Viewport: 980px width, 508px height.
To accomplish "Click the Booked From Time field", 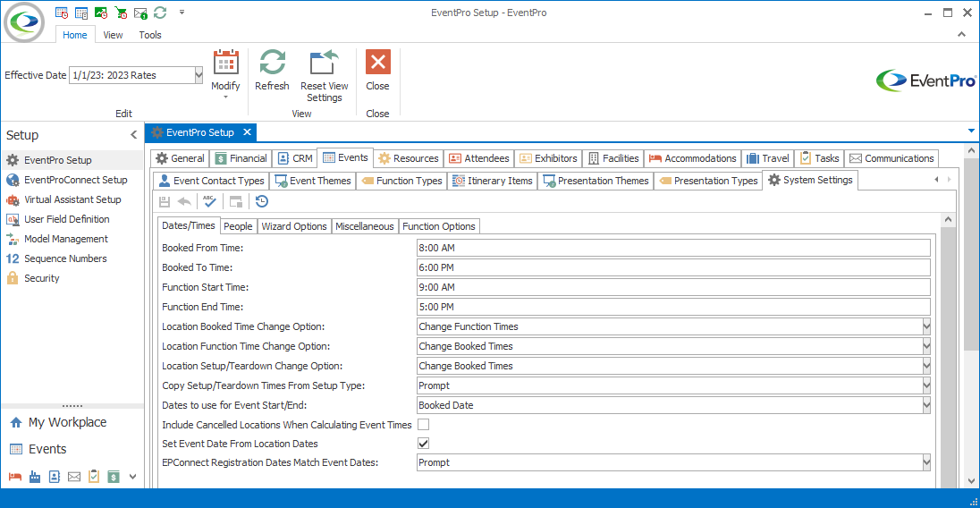I will point(673,248).
